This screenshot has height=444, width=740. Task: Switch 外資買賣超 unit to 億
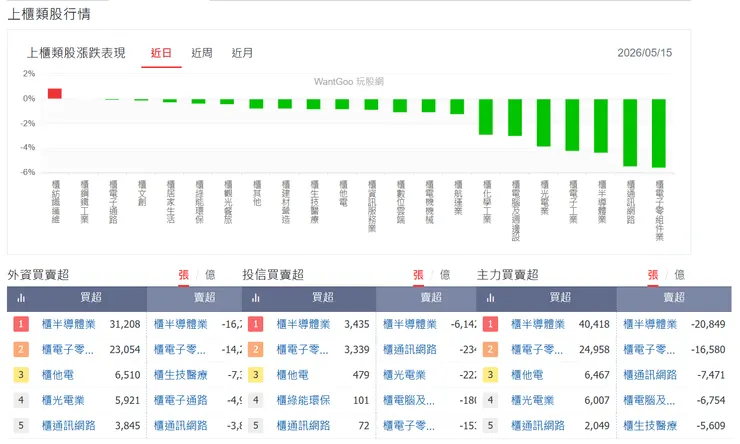(x=210, y=275)
